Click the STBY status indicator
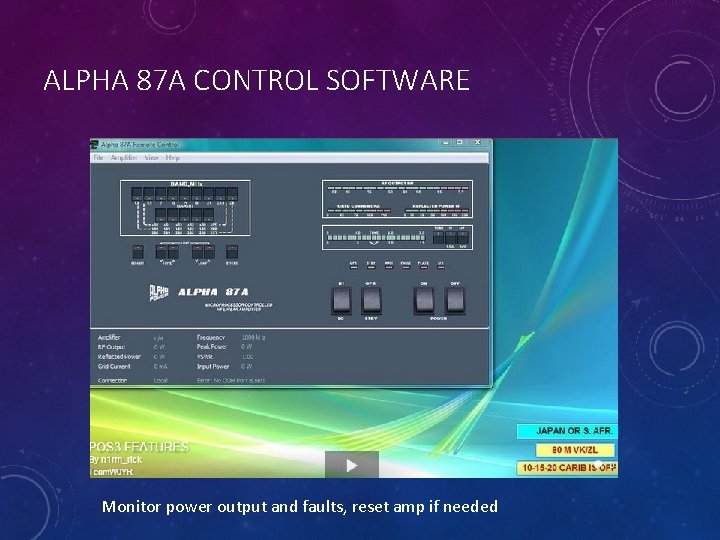720x540 pixels. pyautogui.click(x=371, y=265)
